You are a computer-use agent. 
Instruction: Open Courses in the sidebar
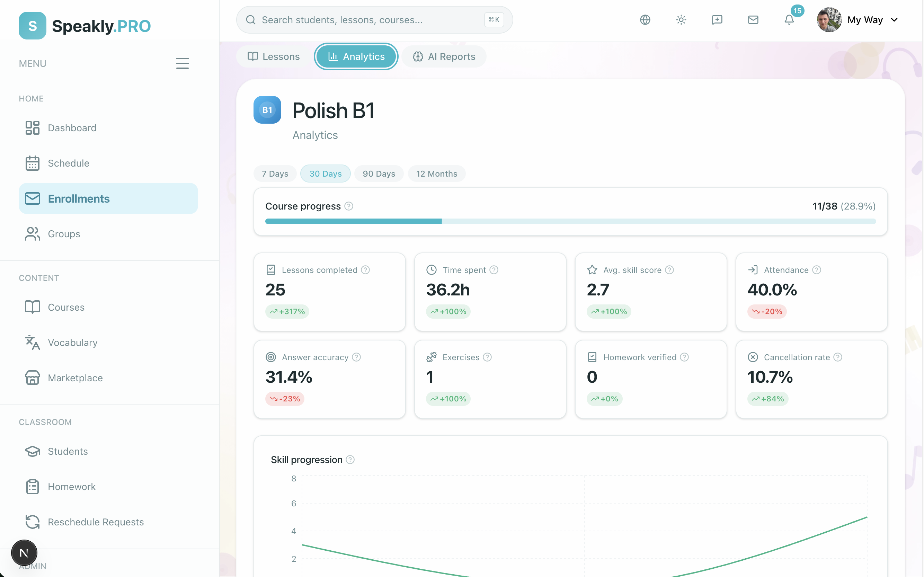point(108,307)
